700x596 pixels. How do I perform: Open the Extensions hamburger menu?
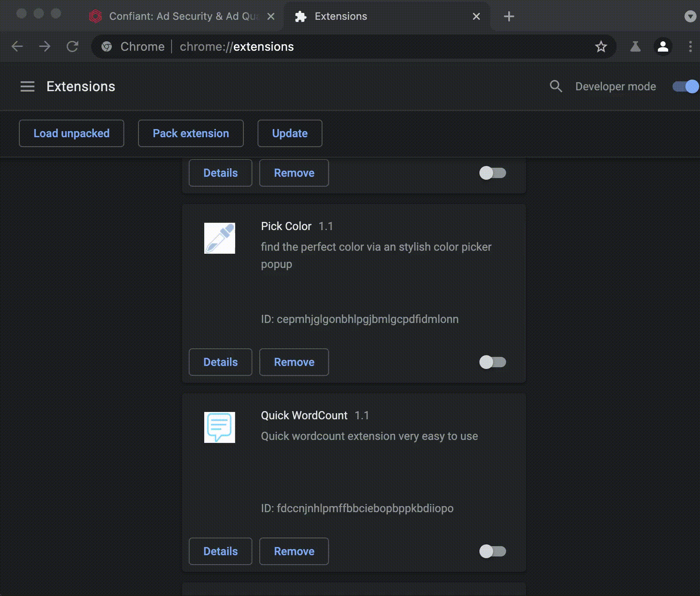tap(28, 86)
